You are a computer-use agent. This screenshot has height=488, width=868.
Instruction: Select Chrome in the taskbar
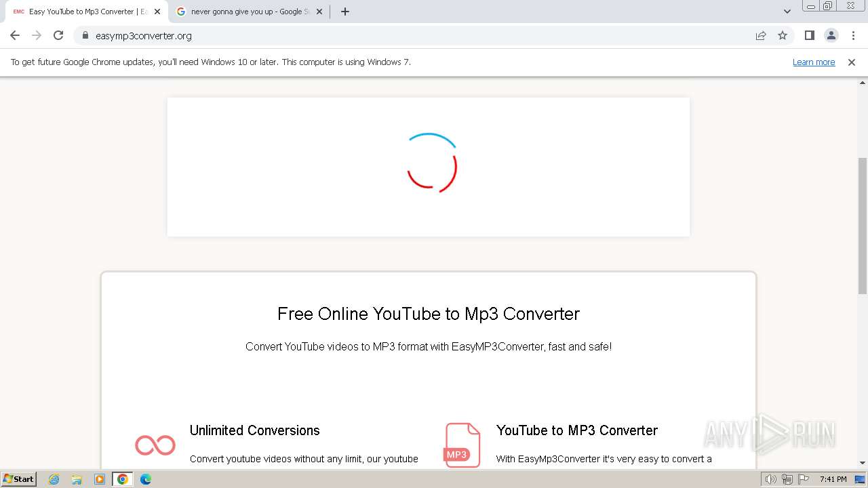(123, 479)
